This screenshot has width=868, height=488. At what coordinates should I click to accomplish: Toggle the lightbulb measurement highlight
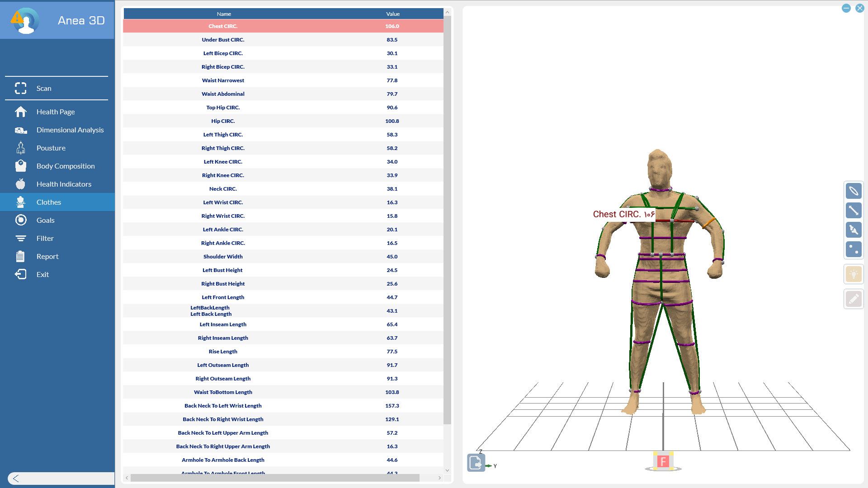click(854, 273)
